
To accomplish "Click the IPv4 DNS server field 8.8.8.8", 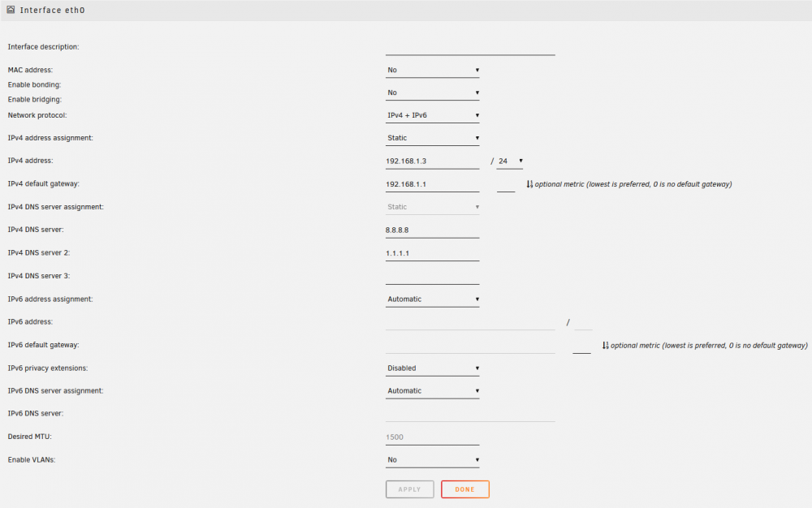I will [x=432, y=230].
